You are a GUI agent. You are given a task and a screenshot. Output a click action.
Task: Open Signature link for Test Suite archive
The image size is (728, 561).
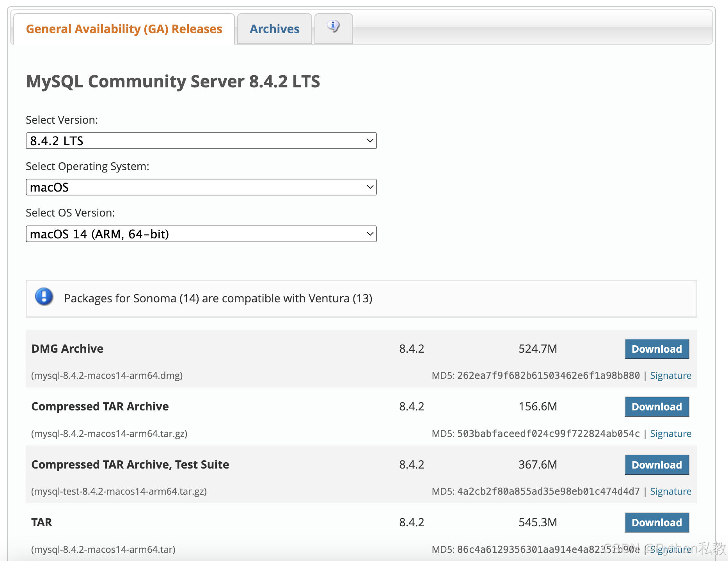[x=671, y=491]
